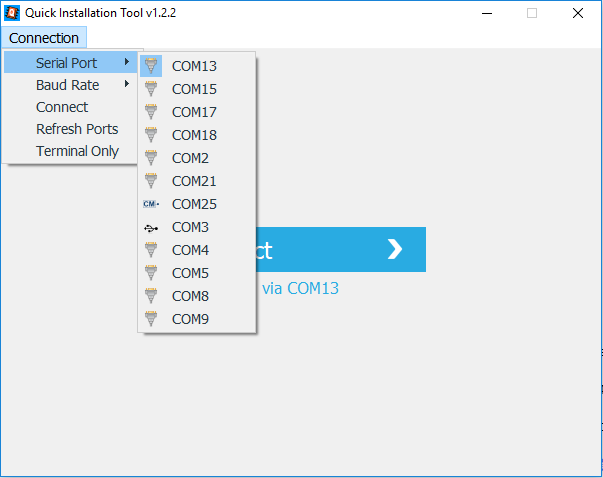Image resolution: width=603 pixels, height=478 pixels.
Task: Click the serial port icon beside COM13
Action: pyautogui.click(x=151, y=66)
